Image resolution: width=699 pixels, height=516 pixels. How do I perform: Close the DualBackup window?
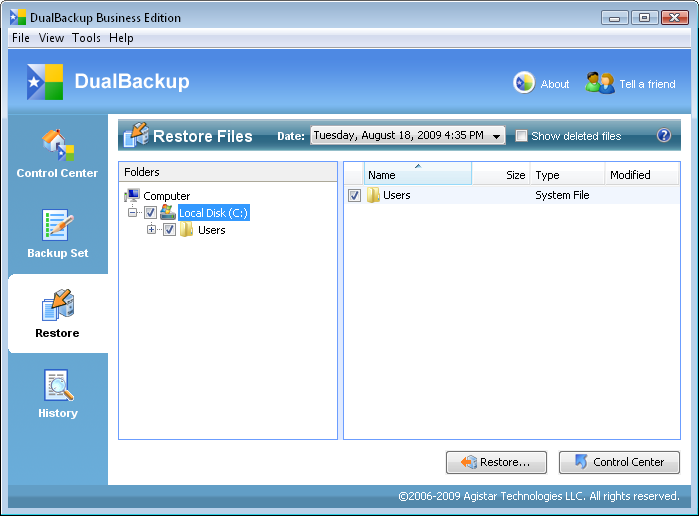tap(674, 18)
